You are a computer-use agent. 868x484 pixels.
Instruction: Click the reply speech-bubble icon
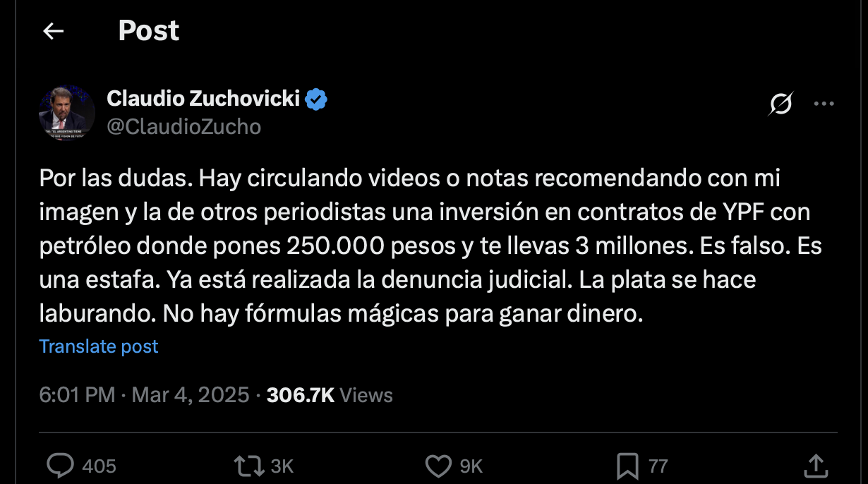(61, 466)
